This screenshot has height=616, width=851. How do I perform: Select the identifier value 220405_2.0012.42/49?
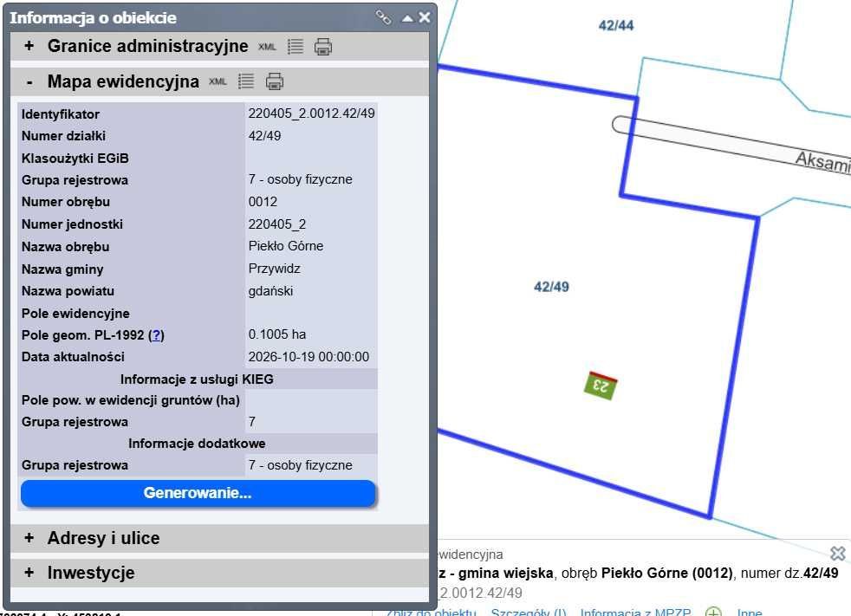(311, 113)
